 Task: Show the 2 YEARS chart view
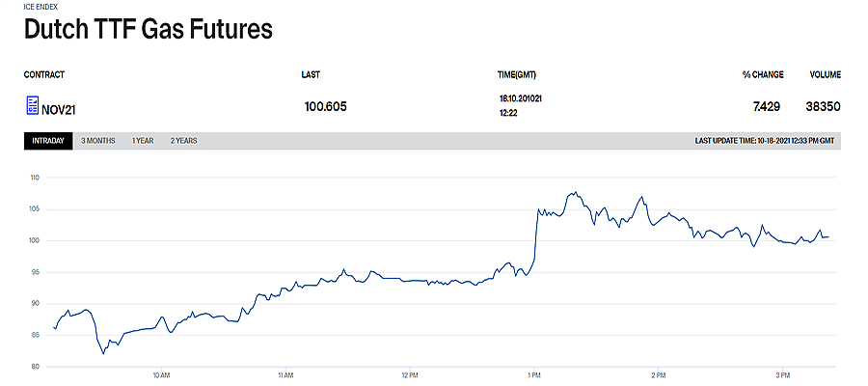[x=183, y=141]
